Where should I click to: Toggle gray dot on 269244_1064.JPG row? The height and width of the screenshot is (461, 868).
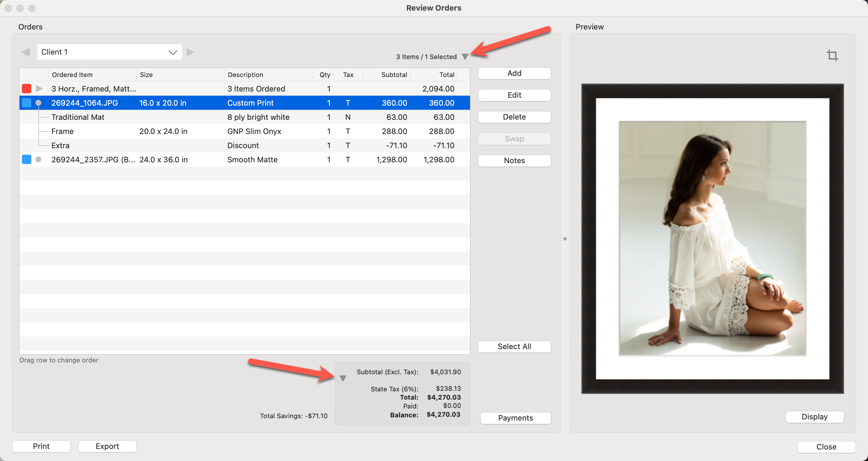pos(38,103)
